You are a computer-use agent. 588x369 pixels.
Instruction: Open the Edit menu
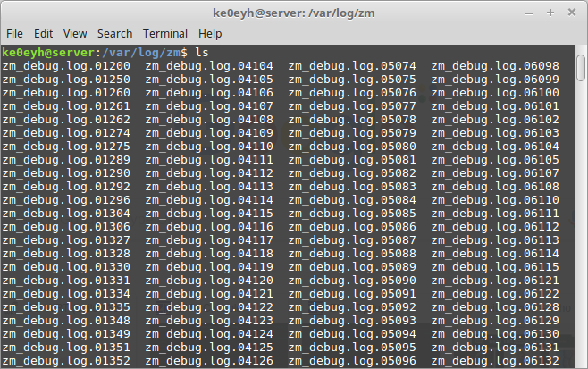[x=44, y=34]
